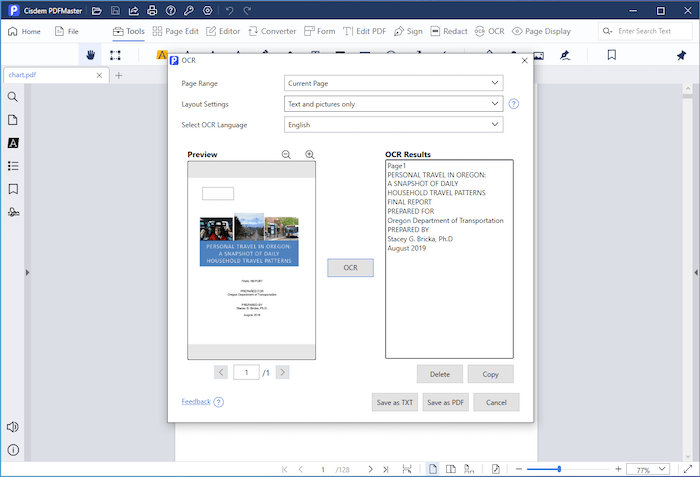This screenshot has width=700, height=477.
Task: Open the Feedback link
Action: (196, 401)
